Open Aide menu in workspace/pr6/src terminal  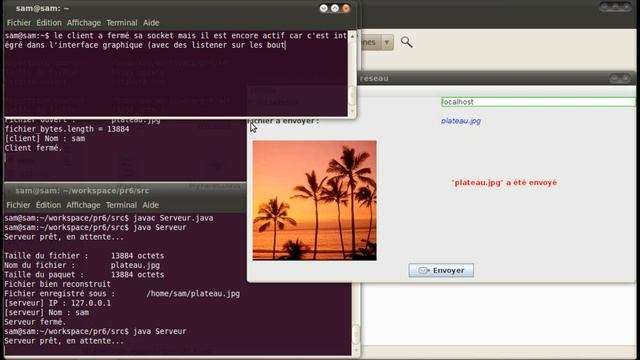151,205
